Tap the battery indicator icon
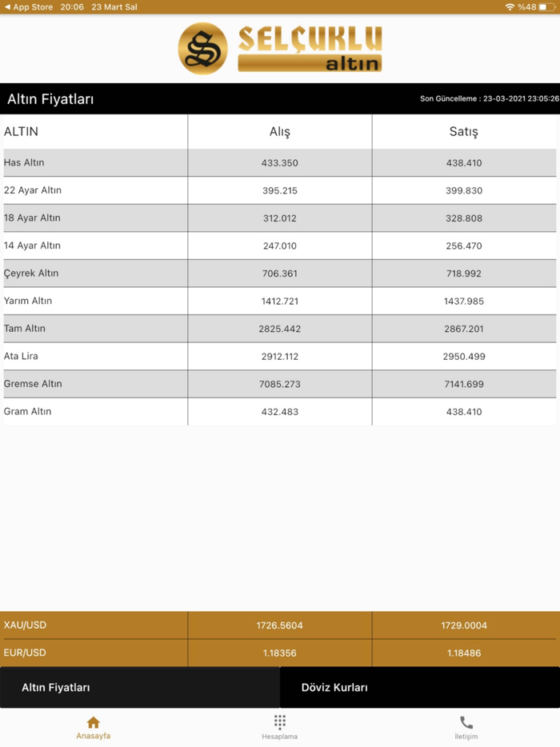The height and width of the screenshot is (747, 560). pyautogui.click(x=547, y=7)
